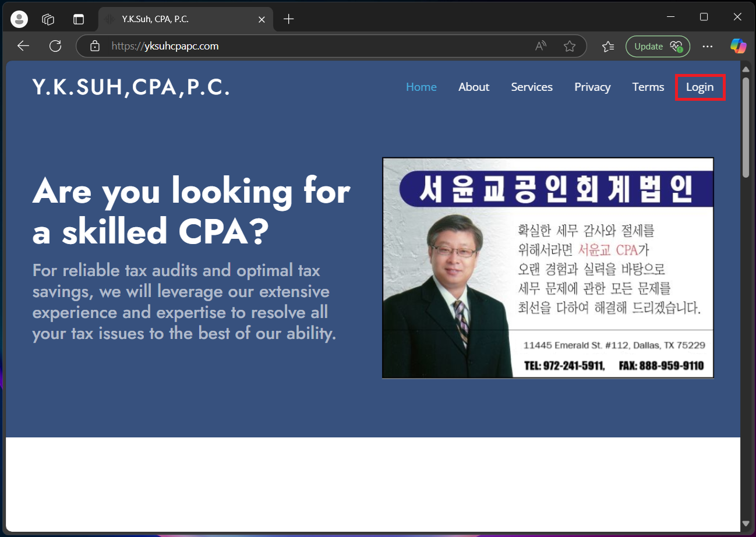This screenshot has width=756, height=537.
Task: Click the Login link
Action: tap(700, 87)
